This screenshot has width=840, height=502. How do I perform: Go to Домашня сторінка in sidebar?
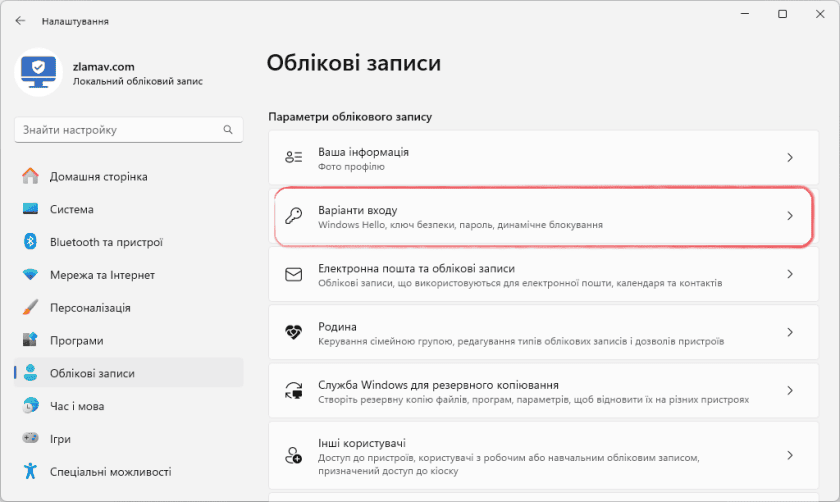coord(129,176)
